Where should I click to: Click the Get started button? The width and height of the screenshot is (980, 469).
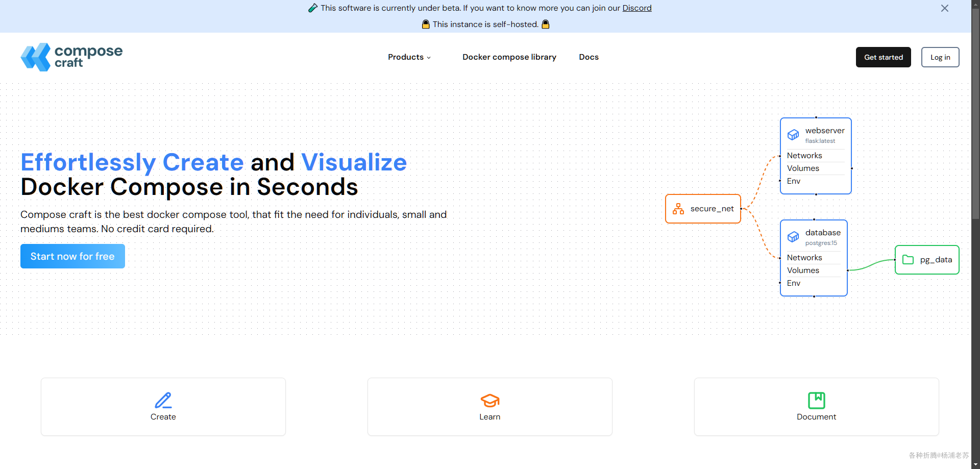click(x=884, y=57)
